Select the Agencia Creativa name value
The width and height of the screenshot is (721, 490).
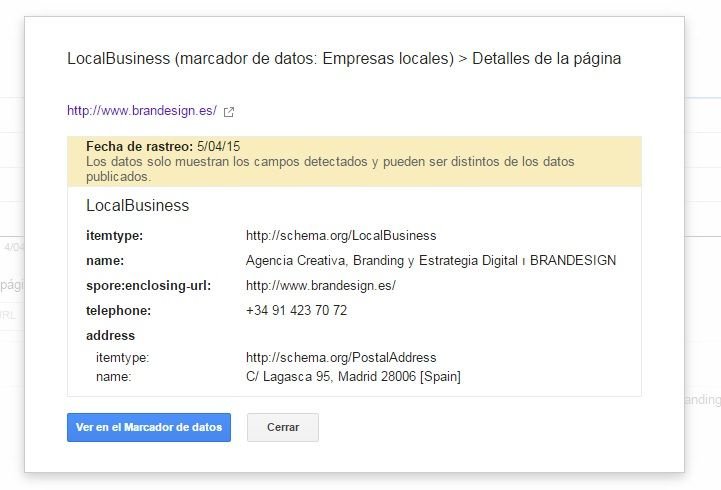coord(430,261)
